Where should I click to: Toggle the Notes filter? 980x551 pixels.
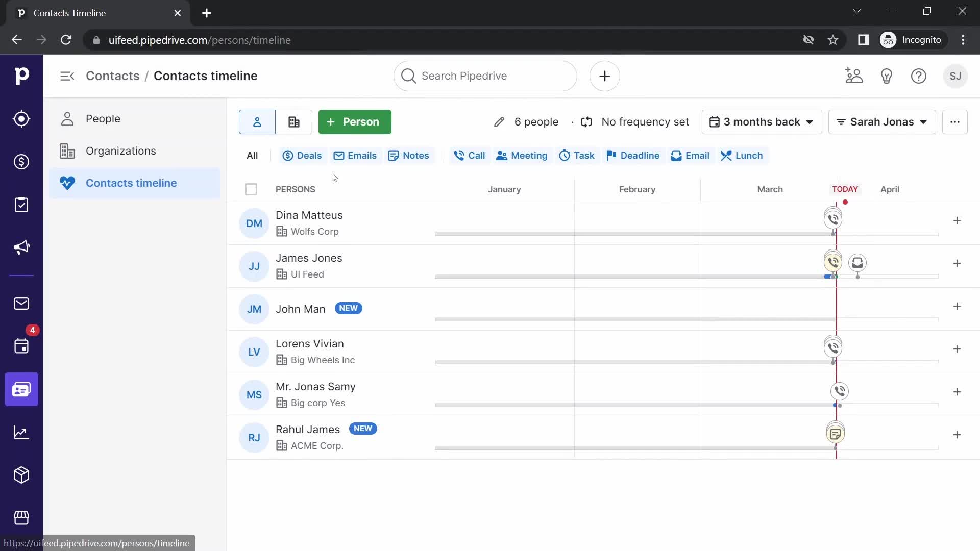408,156
